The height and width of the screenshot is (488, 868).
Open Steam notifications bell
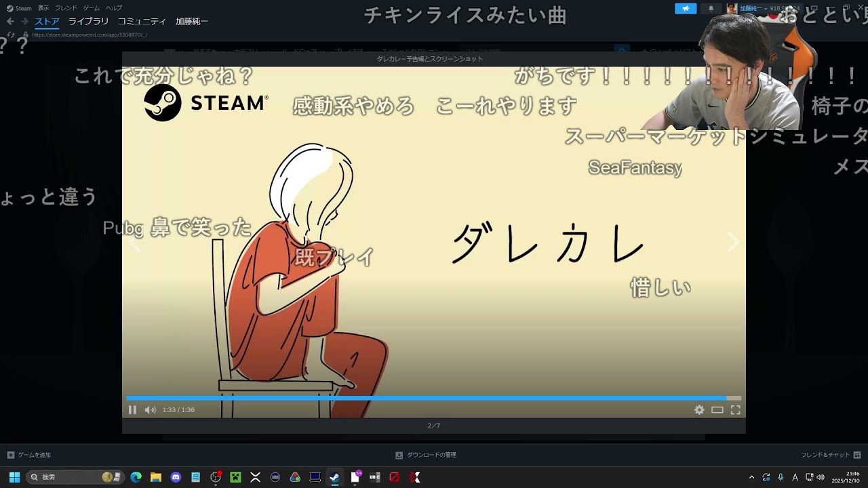711,9
